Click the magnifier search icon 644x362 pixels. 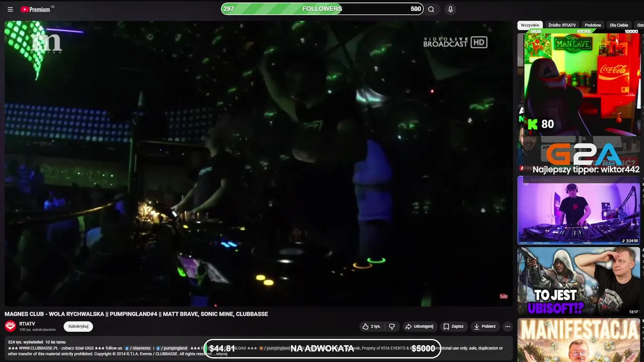click(431, 9)
